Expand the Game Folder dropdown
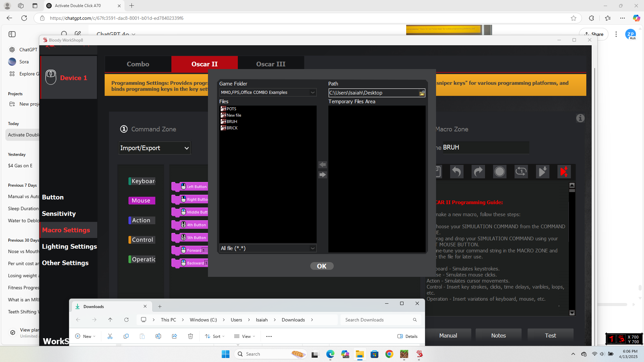Image resolution: width=644 pixels, height=362 pixels. [312, 93]
